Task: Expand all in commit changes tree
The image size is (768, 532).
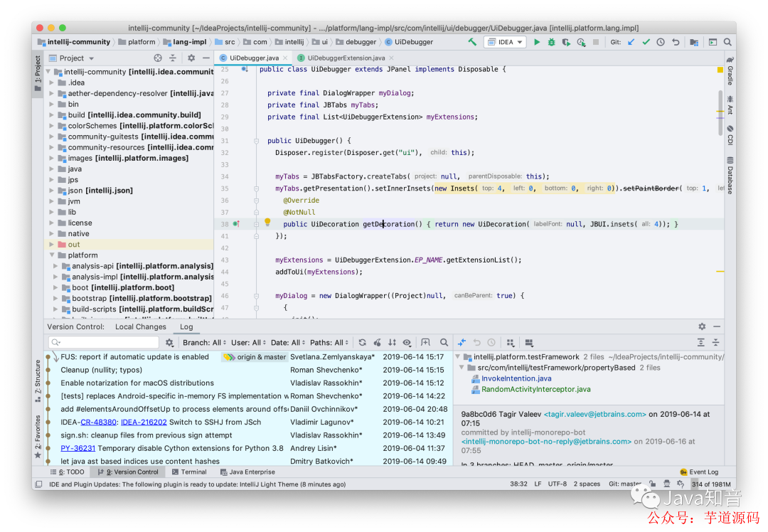Action: click(x=701, y=342)
